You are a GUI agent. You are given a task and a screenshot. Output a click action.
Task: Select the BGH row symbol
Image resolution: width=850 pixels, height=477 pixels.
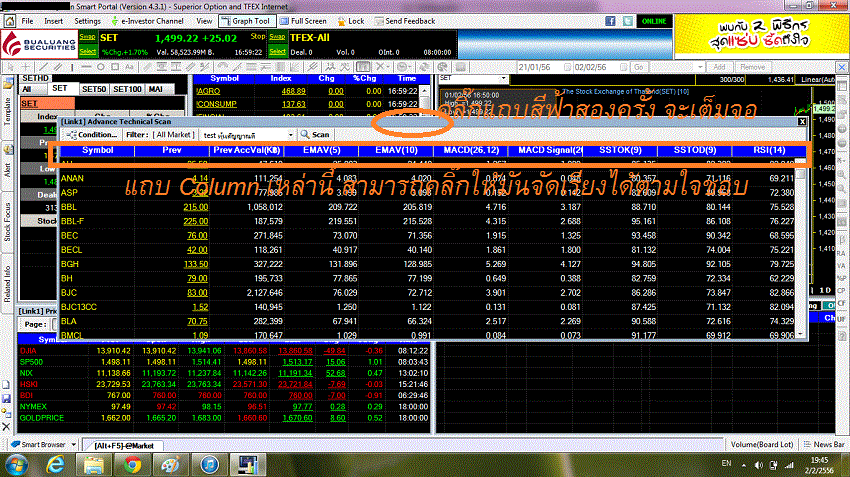(x=69, y=264)
